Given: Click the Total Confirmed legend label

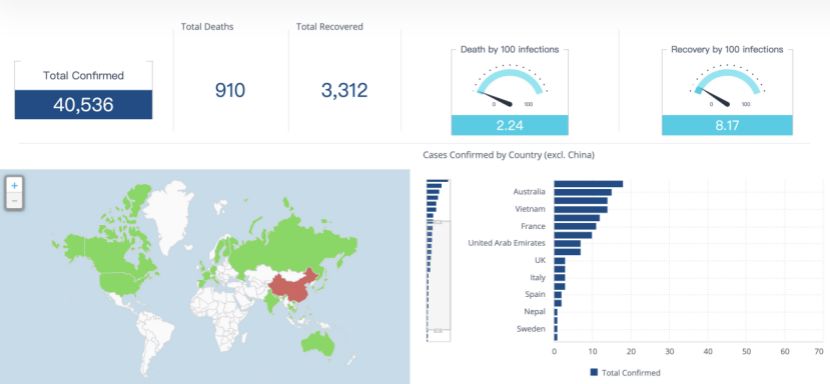Looking at the screenshot, I should 631,373.
